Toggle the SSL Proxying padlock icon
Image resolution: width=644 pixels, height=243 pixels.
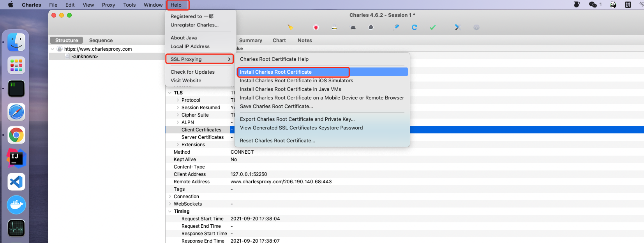pos(334,27)
